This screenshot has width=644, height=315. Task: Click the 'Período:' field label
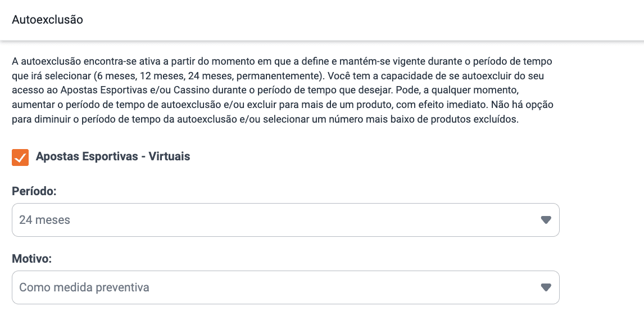point(34,191)
